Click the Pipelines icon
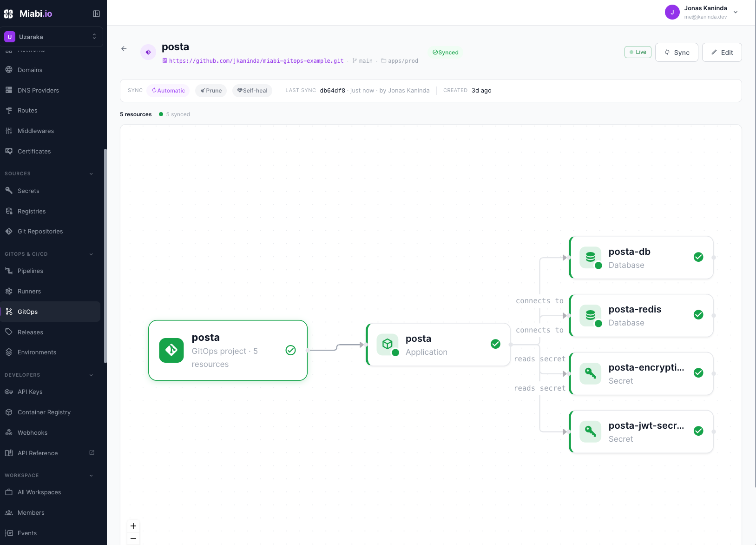756x545 pixels. (x=9, y=271)
